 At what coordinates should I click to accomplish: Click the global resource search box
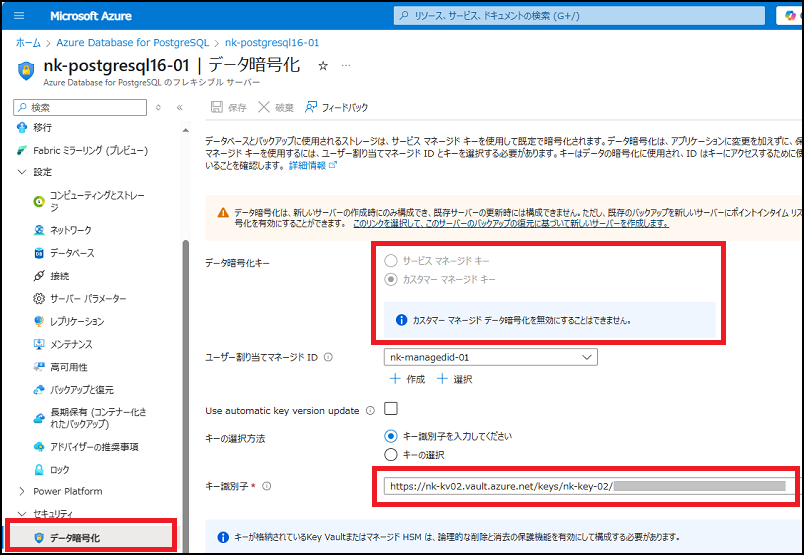[579, 15]
